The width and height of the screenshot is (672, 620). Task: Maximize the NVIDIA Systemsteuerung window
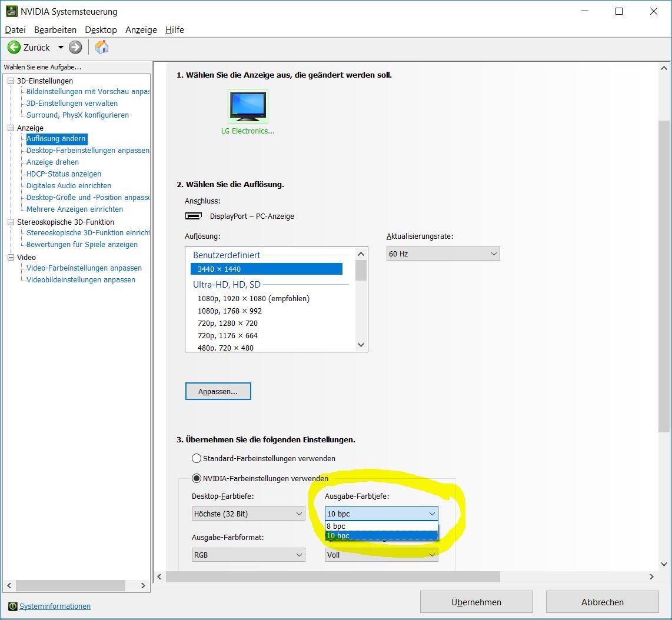619,12
